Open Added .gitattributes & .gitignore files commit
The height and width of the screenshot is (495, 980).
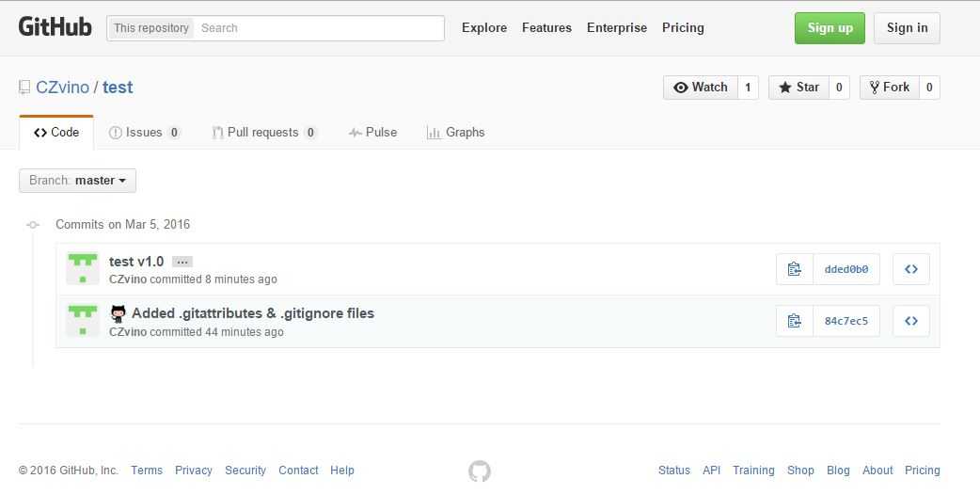[x=253, y=313]
